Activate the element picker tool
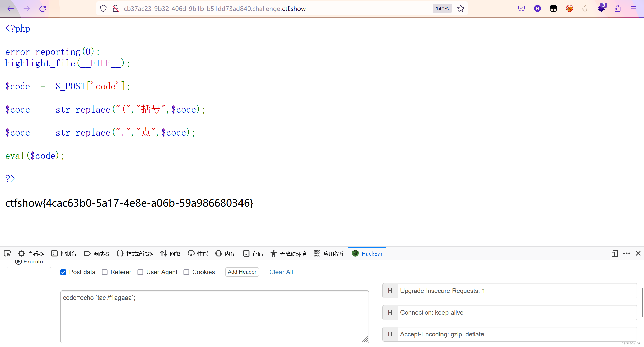The height and width of the screenshot is (347, 644). (x=7, y=254)
